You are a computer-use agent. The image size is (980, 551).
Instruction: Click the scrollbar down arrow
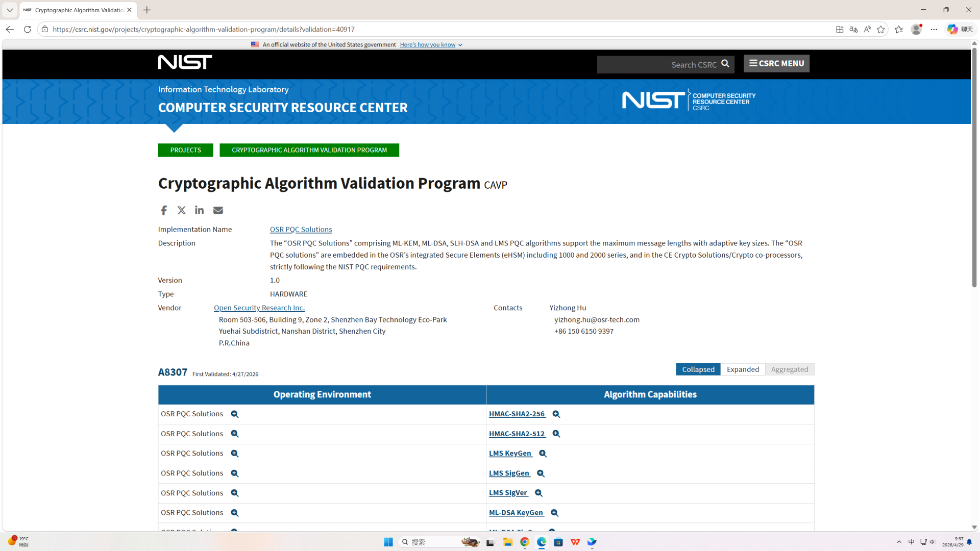click(974, 528)
